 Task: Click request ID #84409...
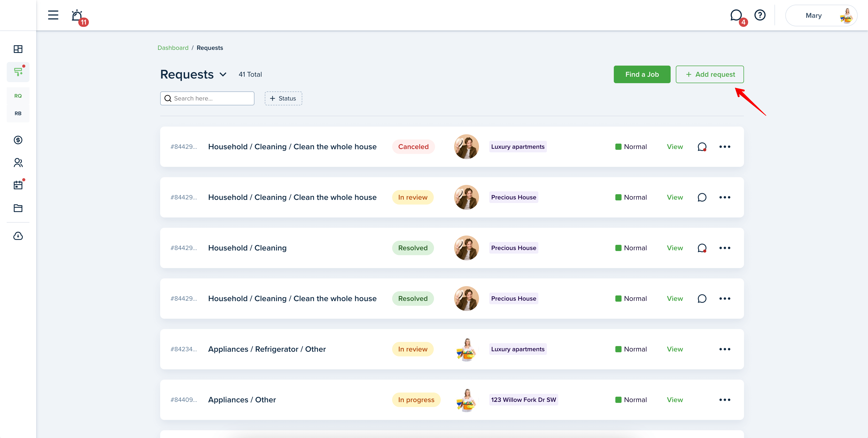(x=184, y=400)
